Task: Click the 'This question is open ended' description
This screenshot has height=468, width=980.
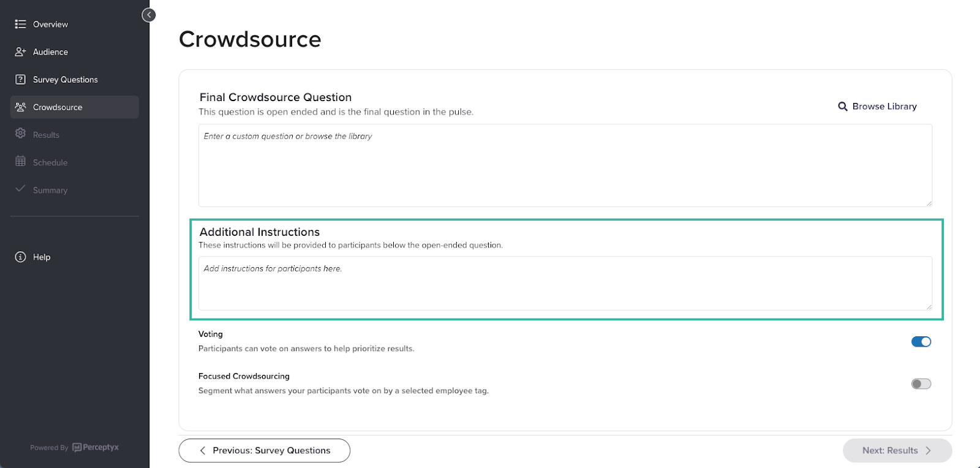Action: coord(336,112)
